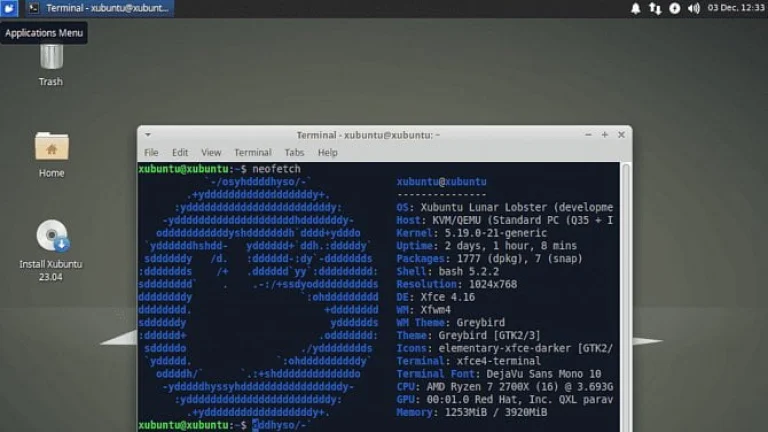The image size is (768, 432).
Task: Click the 'Terminal Font: DejaVu Sans Mono' line
Action: (x=499, y=374)
